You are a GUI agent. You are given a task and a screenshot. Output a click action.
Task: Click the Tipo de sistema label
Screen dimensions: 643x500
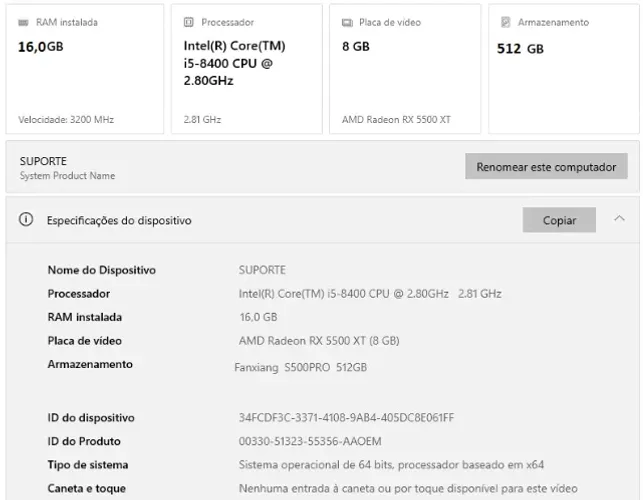click(x=88, y=465)
